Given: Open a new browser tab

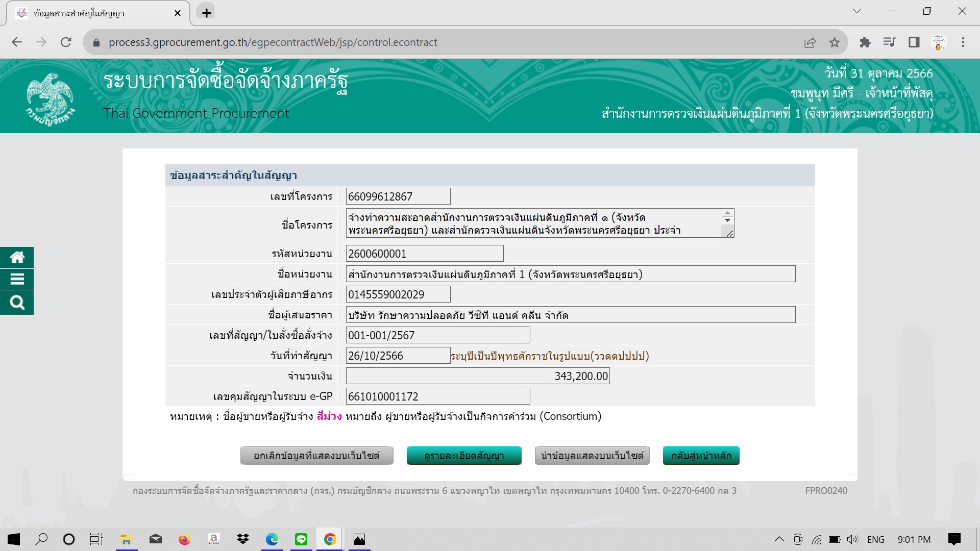Looking at the screenshot, I should (206, 11).
